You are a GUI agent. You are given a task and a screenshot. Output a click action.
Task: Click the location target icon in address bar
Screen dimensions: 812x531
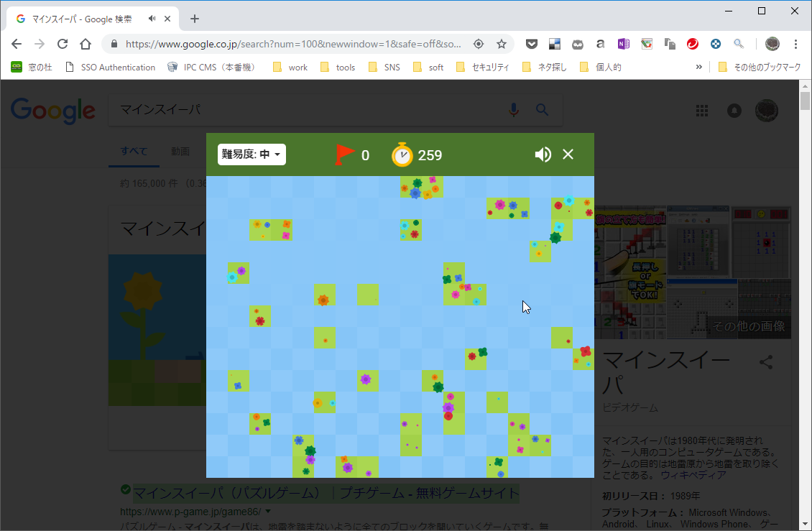pos(479,44)
